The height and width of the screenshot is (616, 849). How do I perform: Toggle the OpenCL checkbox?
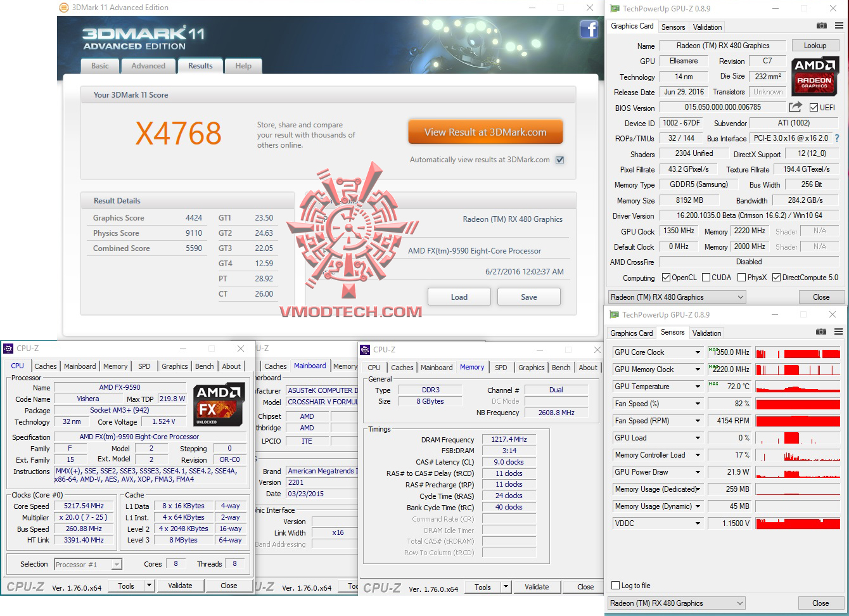[666, 278]
